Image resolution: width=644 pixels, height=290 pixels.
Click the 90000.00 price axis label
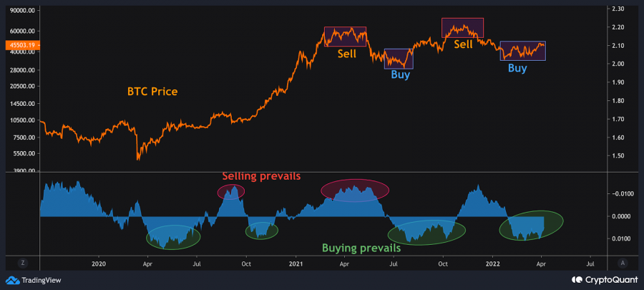[24, 10]
